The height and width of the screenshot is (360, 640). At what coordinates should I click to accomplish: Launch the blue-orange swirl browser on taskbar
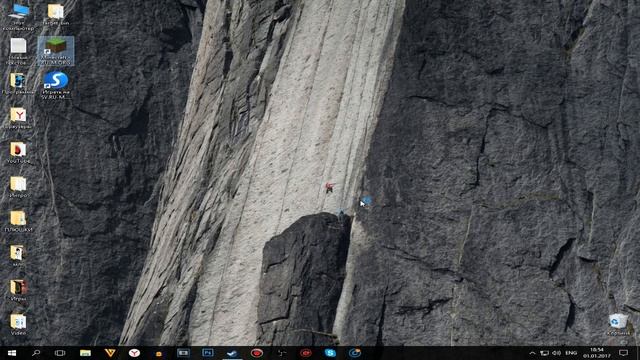355,353
